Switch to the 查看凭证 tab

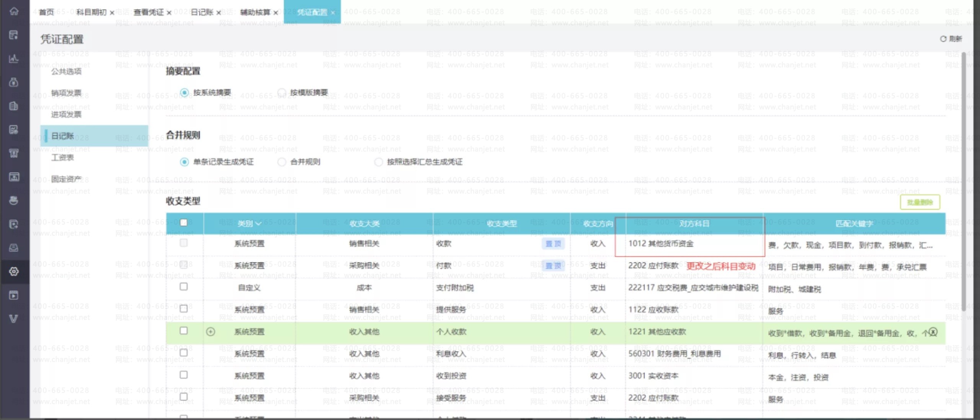(x=148, y=12)
